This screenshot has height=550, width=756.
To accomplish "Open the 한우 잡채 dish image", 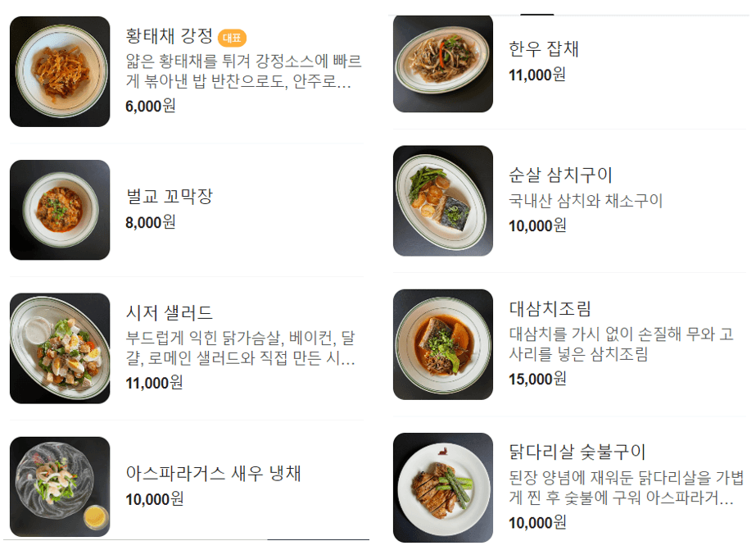I will [x=442, y=63].
